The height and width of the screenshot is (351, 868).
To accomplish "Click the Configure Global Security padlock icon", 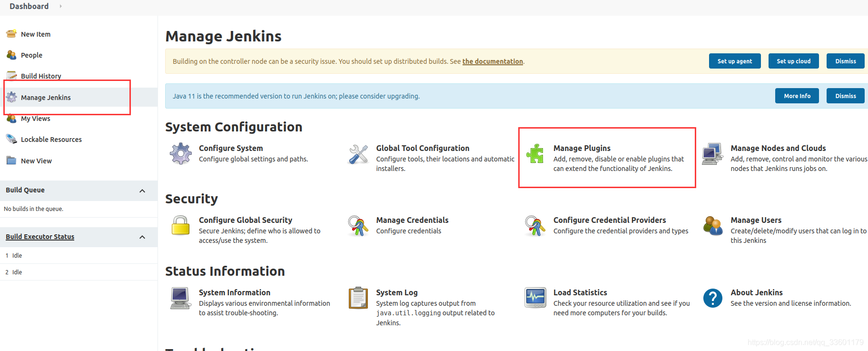I will 181,225.
